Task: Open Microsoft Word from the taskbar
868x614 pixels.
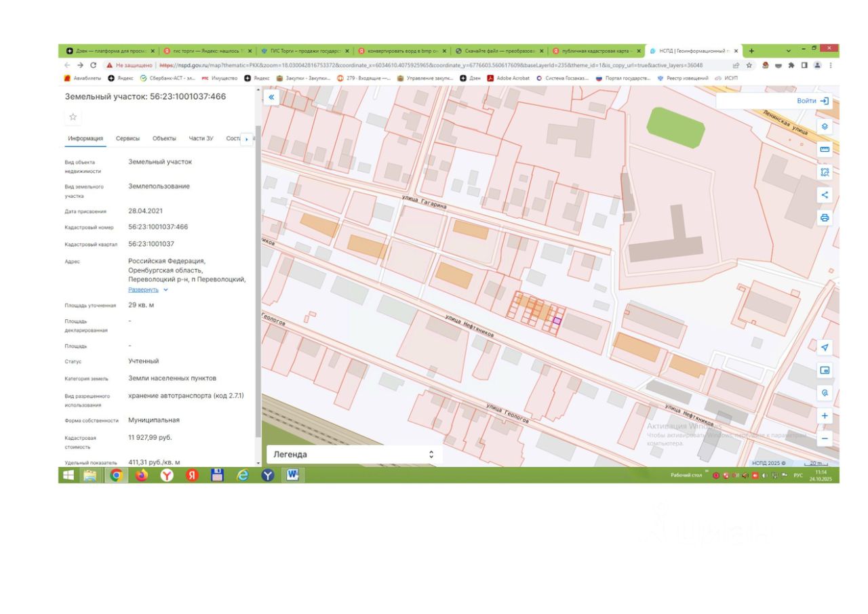Action: (x=292, y=475)
